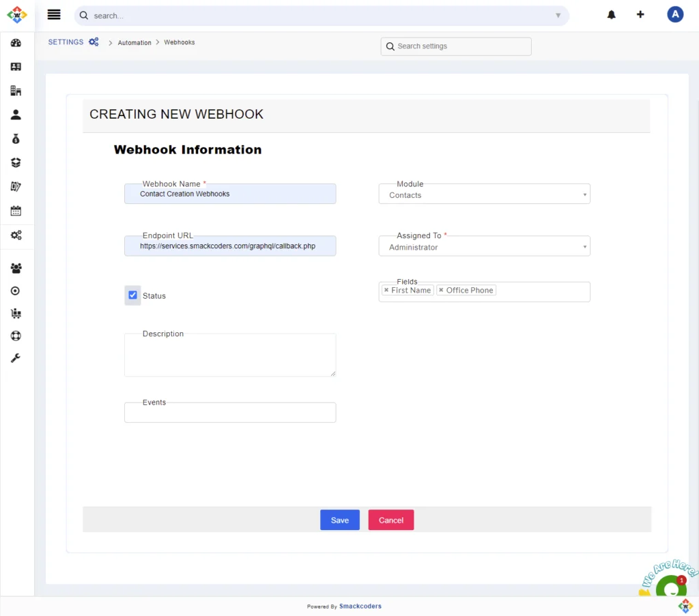Open the global search dropdown arrow

(558, 14)
